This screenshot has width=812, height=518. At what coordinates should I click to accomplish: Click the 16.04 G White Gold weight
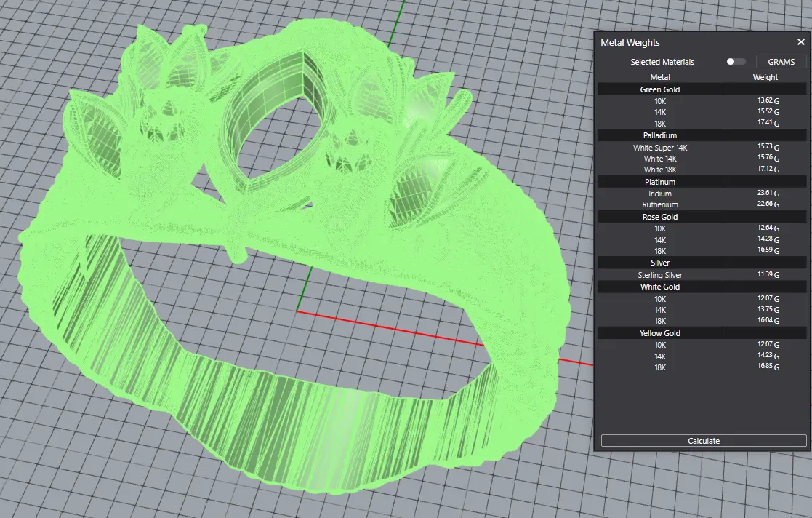pyautogui.click(x=768, y=321)
